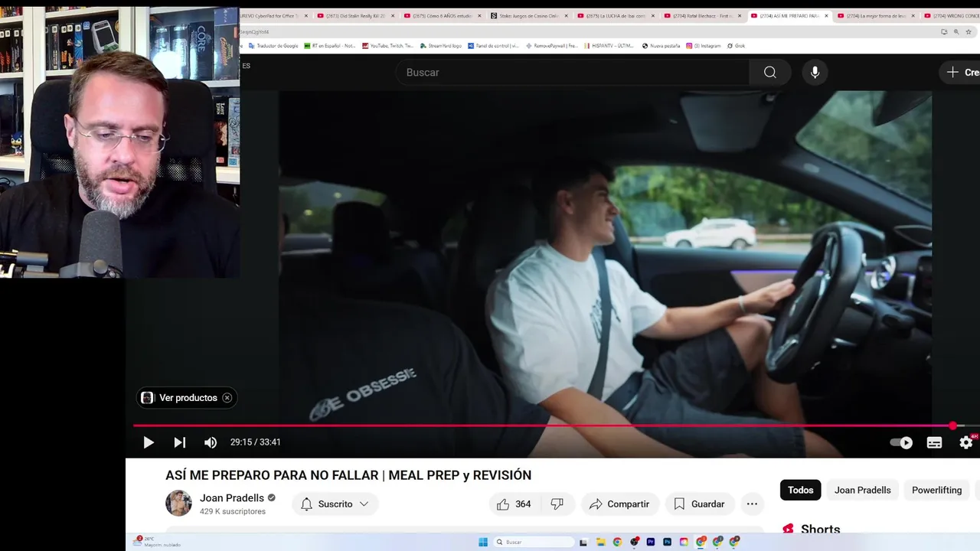
Task: Dismiss the Ver productos overlay
Action: click(x=227, y=398)
